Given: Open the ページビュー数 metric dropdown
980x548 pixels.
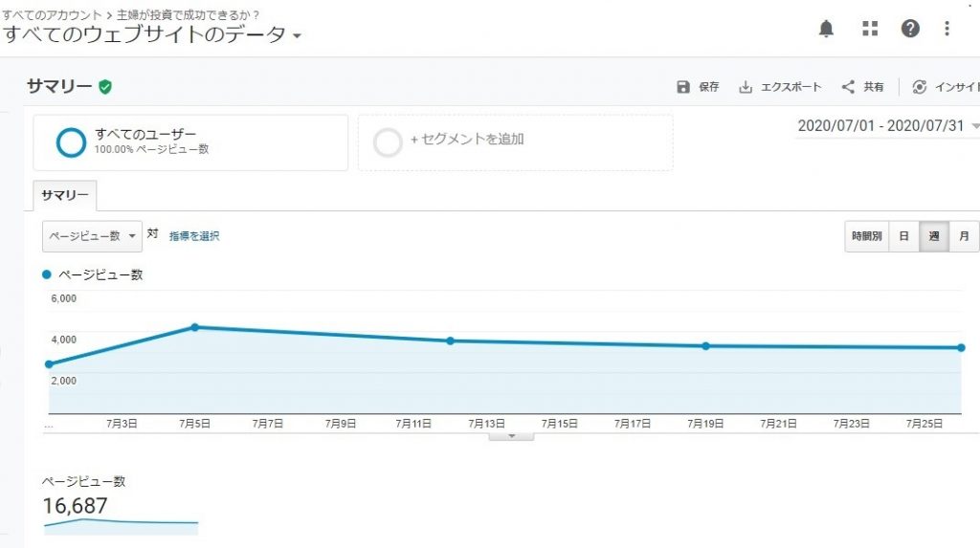Looking at the screenshot, I should (x=92, y=236).
